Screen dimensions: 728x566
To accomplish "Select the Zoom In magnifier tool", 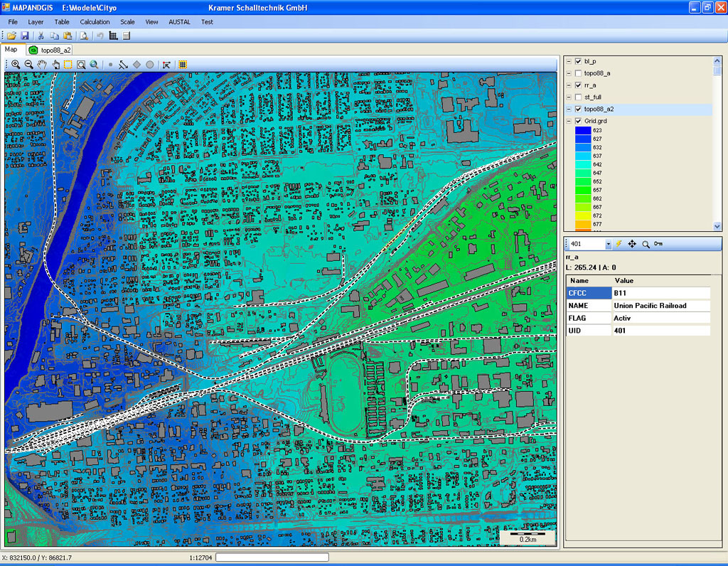I will [x=16, y=65].
